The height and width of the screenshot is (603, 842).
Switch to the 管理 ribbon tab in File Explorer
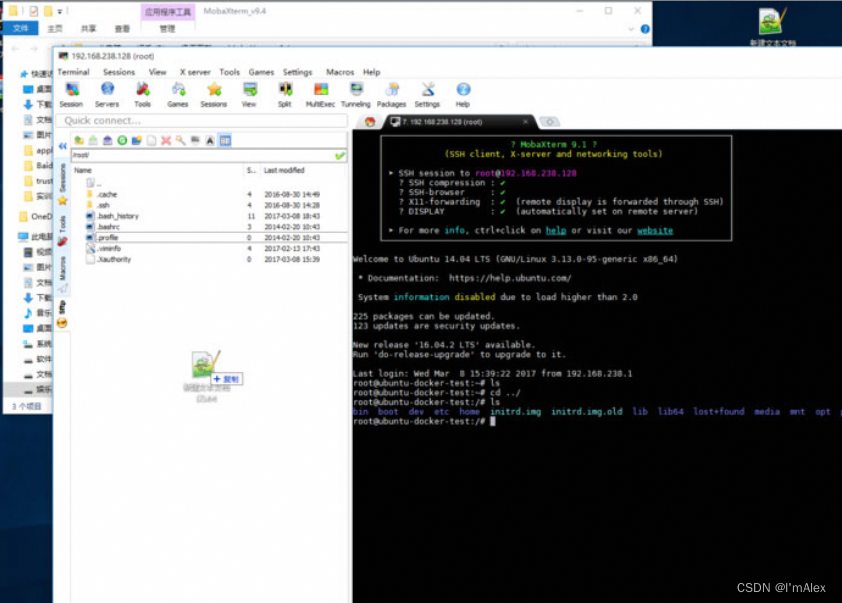pyautogui.click(x=167, y=28)
